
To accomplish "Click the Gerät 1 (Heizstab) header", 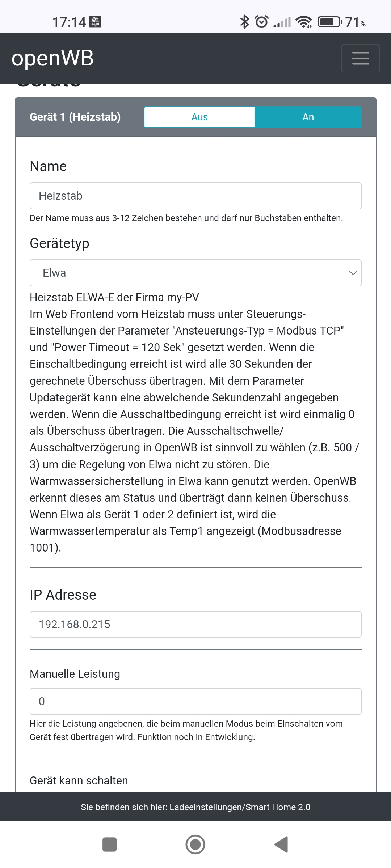I will tap(75, 117).
